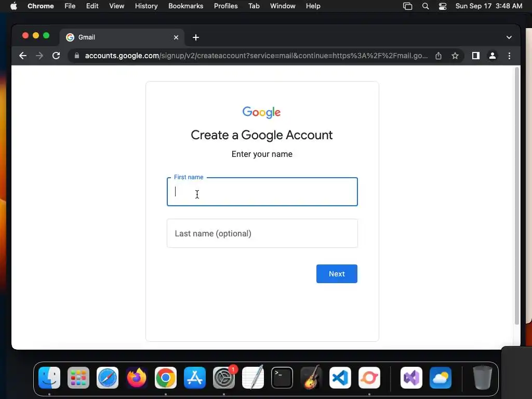Image resolution: width=532 pixels, height=399 pixels.
Task: Click the address bar URL
Action: (256, 56)
